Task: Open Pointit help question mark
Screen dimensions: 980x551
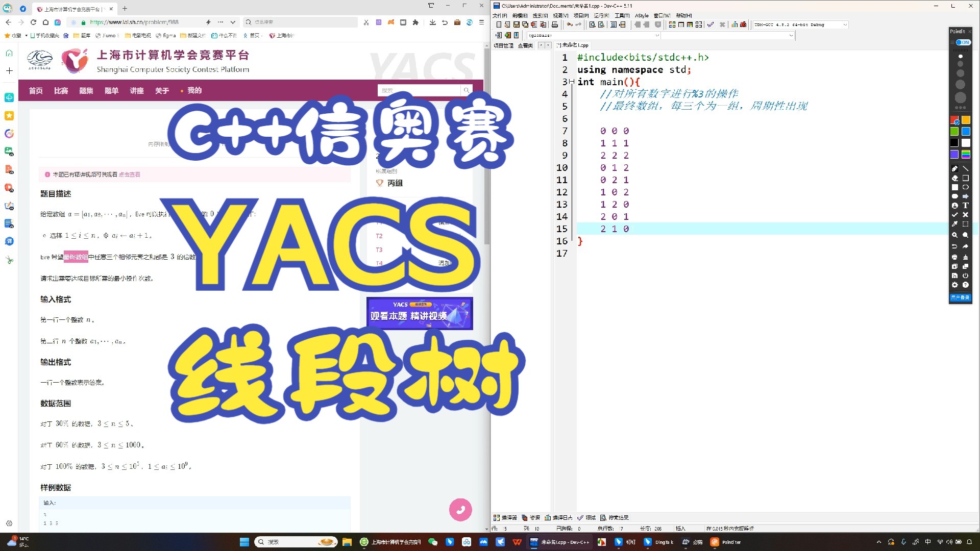Action: (x=965, y=285)
